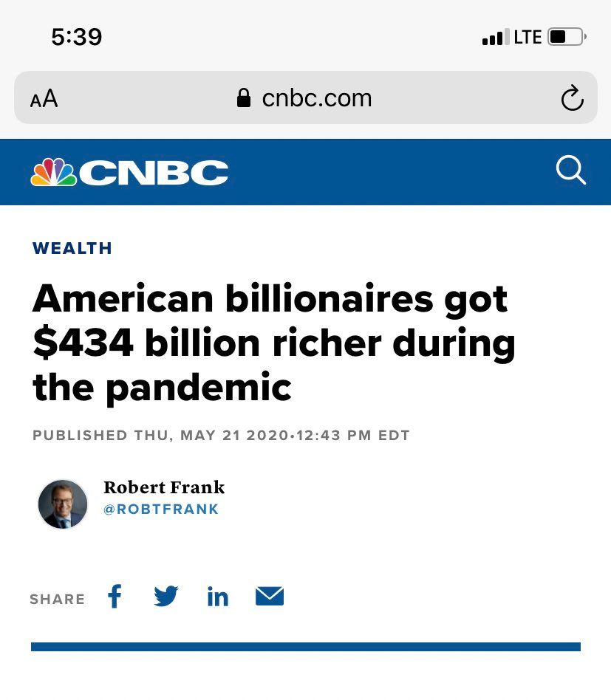This screenshot has height=700, width=611.
Task: Tap the 5:39 clock in status bar
Action: point(77,37)
